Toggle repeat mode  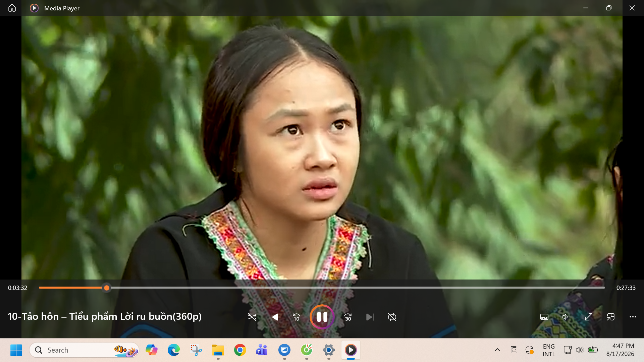(x=392, y=317)
